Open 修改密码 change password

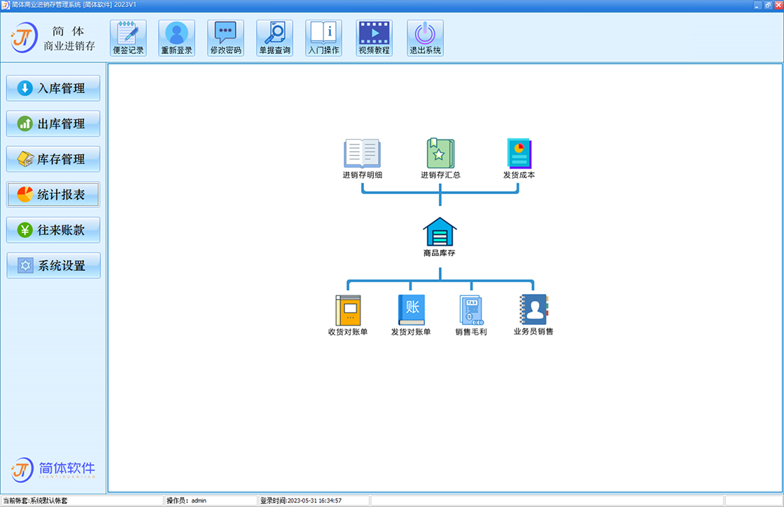(x=225, y=38)
